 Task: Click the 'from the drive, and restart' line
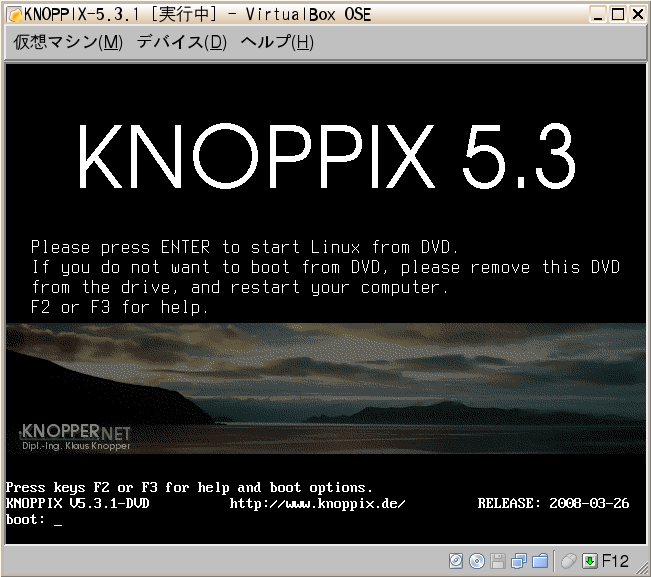tap(240, 287)
